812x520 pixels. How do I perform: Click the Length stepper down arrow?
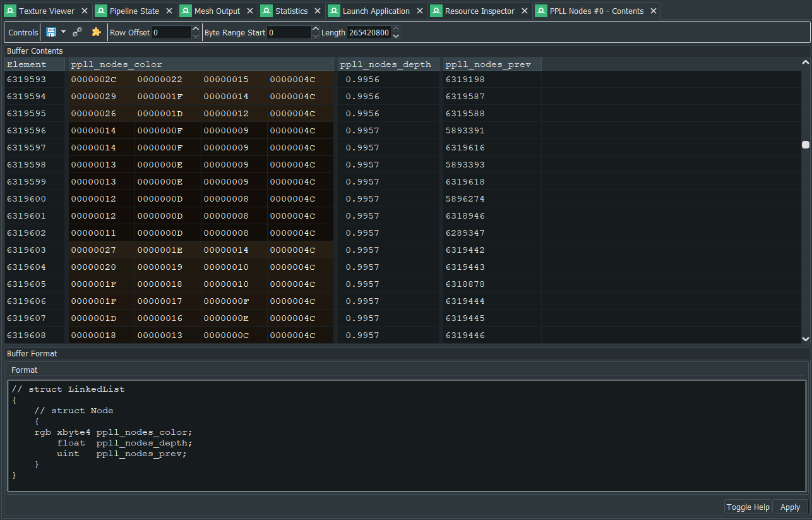click(396, 36)
